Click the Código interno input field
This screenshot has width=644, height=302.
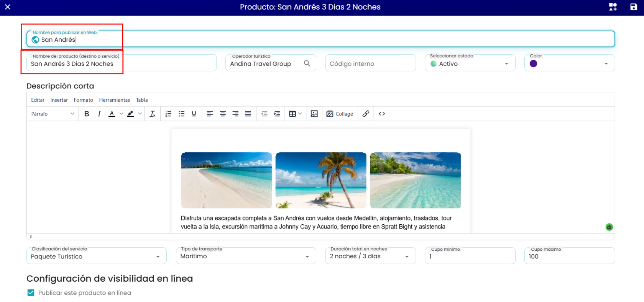[370, 63]
